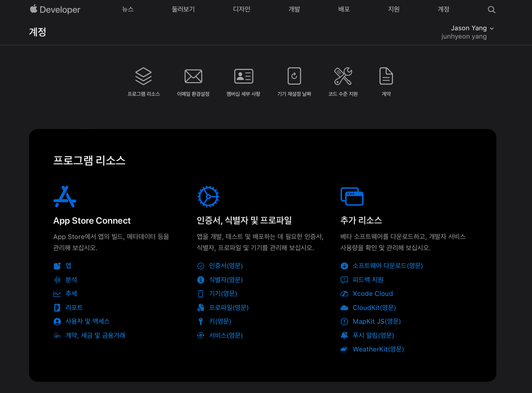
Task: Click the Apple Developer logo
Action: (x=55, y=9)
